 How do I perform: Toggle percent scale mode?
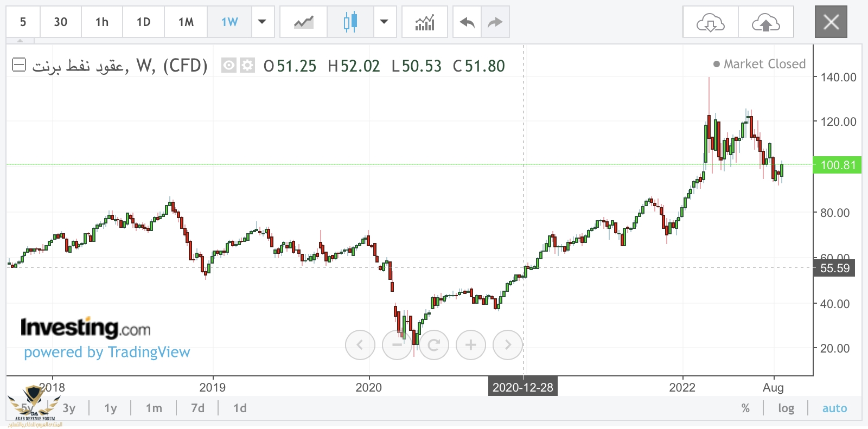point(745,408)
